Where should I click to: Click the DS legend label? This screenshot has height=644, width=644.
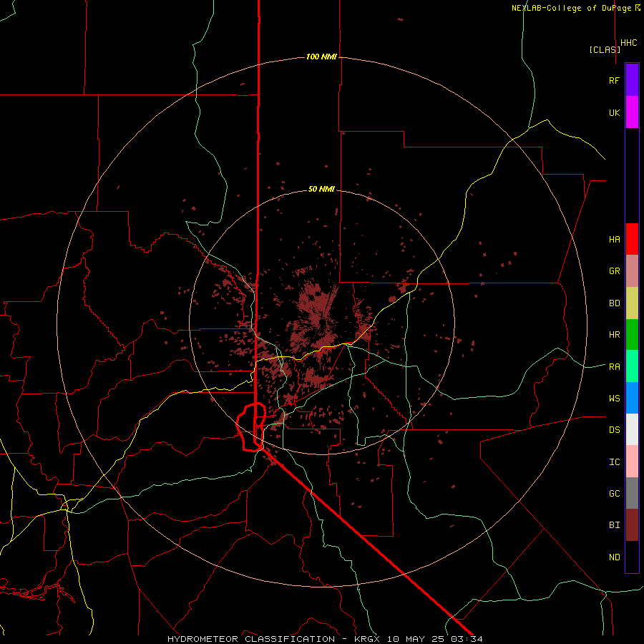(x=614, y=429)
